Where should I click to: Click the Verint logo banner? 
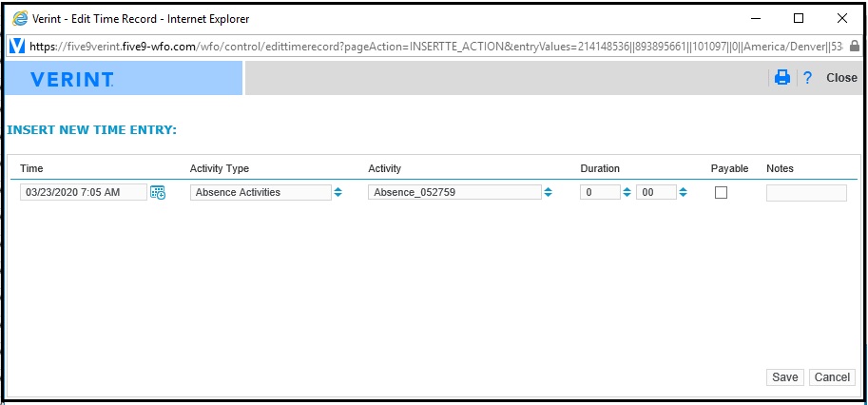(x=72, y=79)
